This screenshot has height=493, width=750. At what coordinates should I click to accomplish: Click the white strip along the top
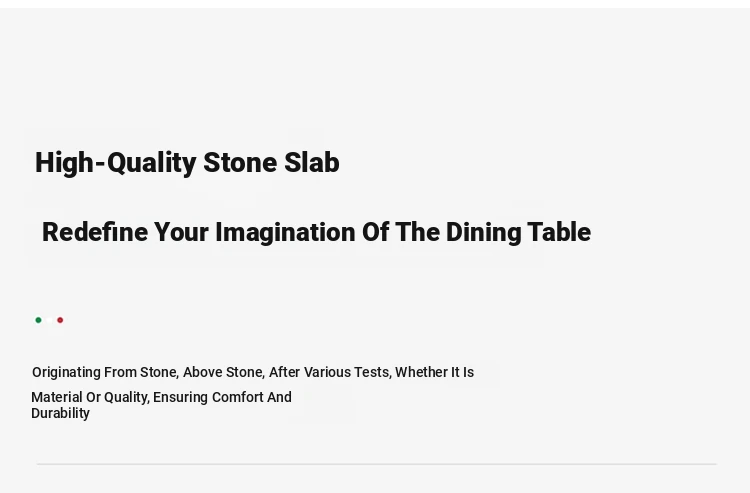tap(375, 4)
